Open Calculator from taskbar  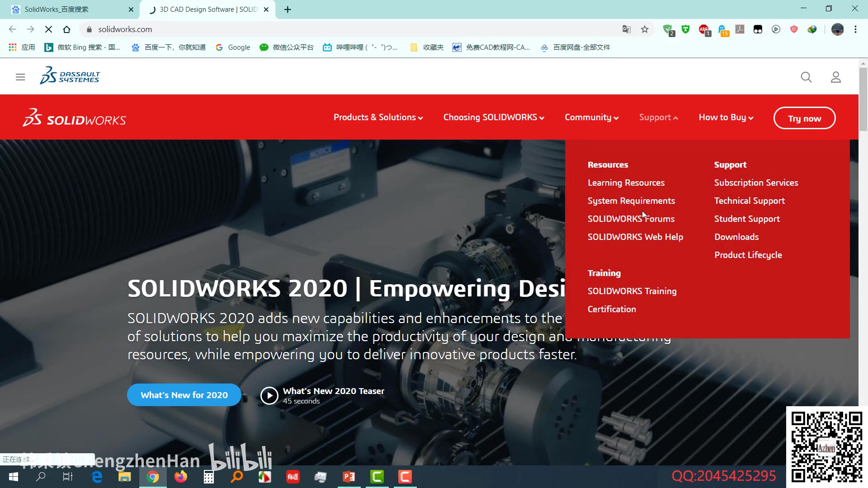pyautogui.click(x=209, y=477)
